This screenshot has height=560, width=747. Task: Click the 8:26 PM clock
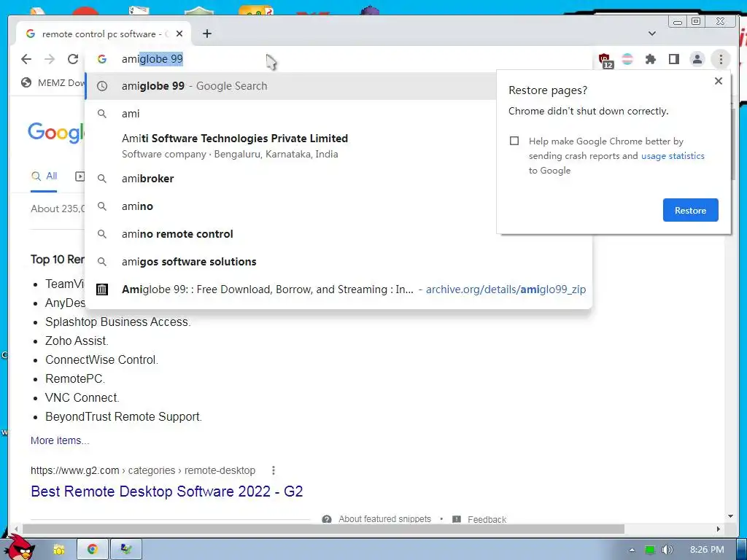pos(707,550)
